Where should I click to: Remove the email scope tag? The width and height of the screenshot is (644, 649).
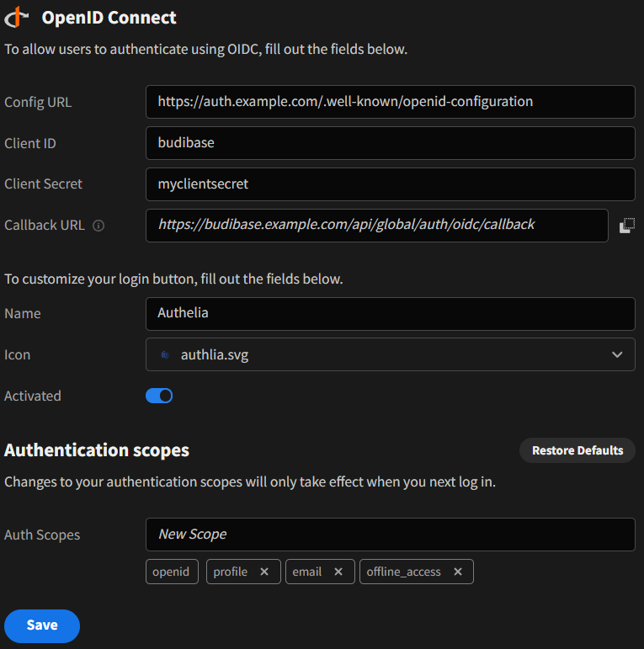(338, 572)
